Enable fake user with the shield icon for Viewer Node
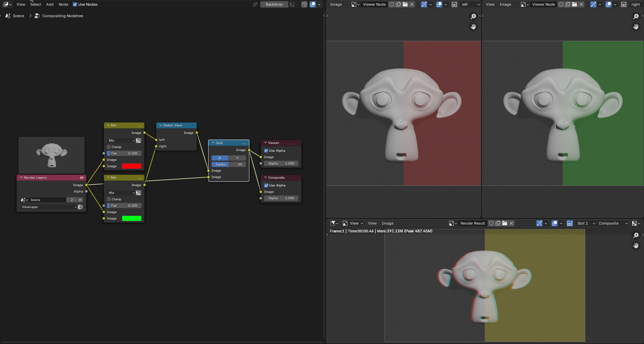 pyautogui.click(x=391, y=4)
